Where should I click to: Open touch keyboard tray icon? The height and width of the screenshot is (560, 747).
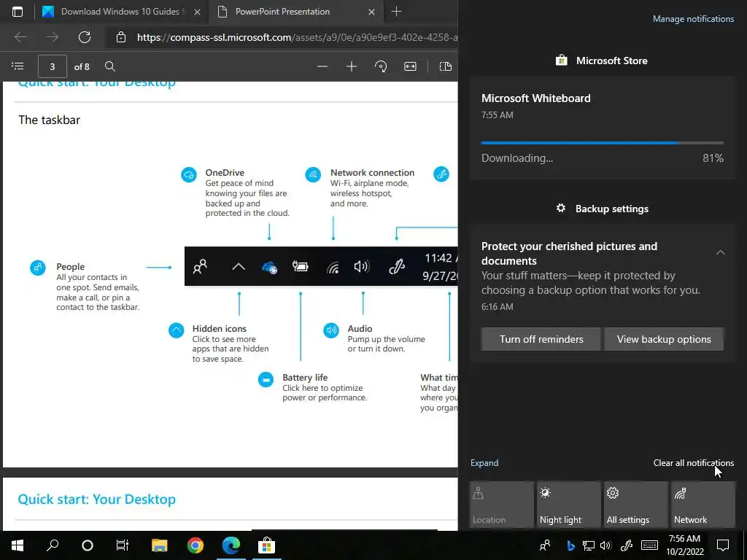click(x=649, y=545)
